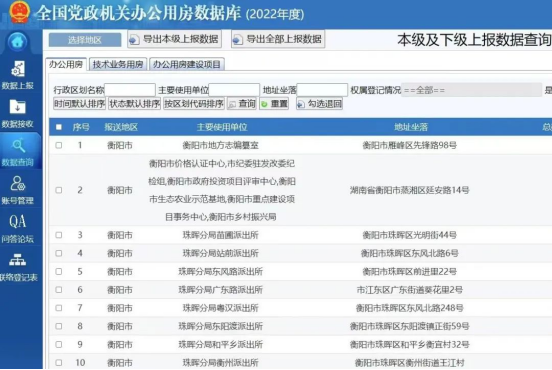Focus the 行政区划名称 input field
Image resolution: width=552 pixels, height=370 pixels.
click(x=130, y=90)
